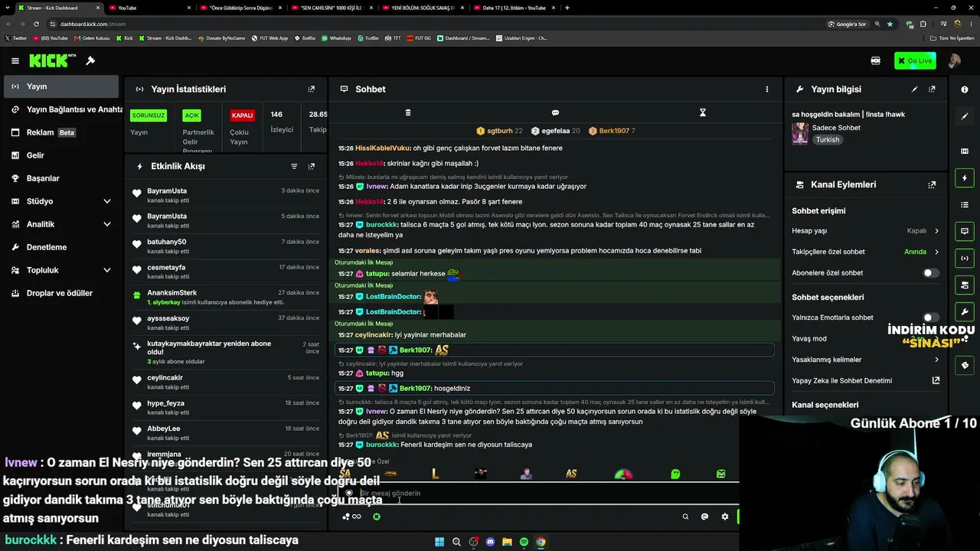Open the Reklam Beta menu item
980x551 pixels.
pos(61,132)
